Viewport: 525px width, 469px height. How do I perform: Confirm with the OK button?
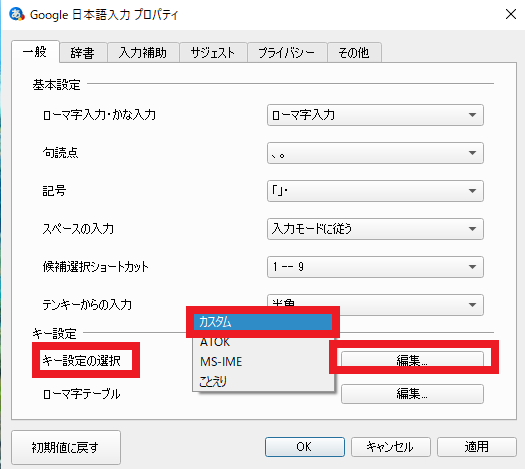[x=305, y=447]
